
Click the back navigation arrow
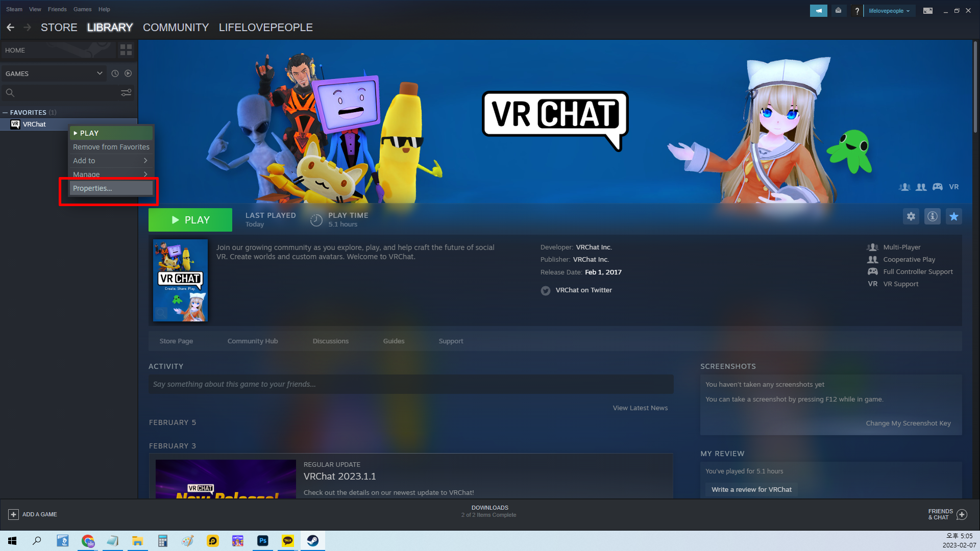10,28
